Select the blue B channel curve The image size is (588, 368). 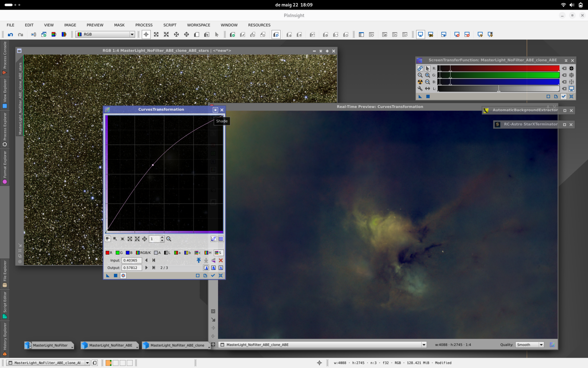[129, 253]
